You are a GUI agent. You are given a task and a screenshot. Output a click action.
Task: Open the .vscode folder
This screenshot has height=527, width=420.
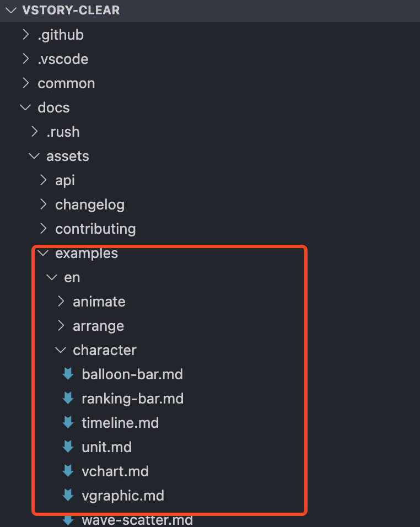click(x=63, y=59)
